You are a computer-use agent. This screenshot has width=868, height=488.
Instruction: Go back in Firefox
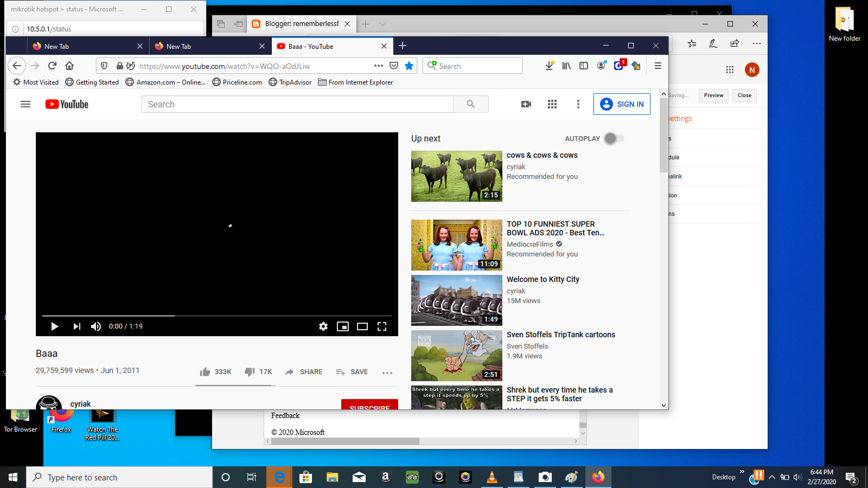point(17,66)
